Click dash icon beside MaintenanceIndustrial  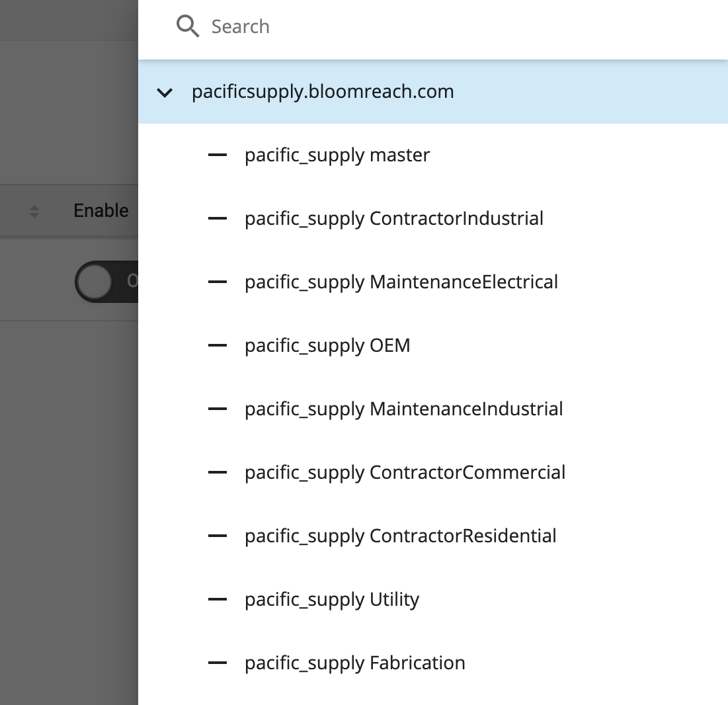218,409
